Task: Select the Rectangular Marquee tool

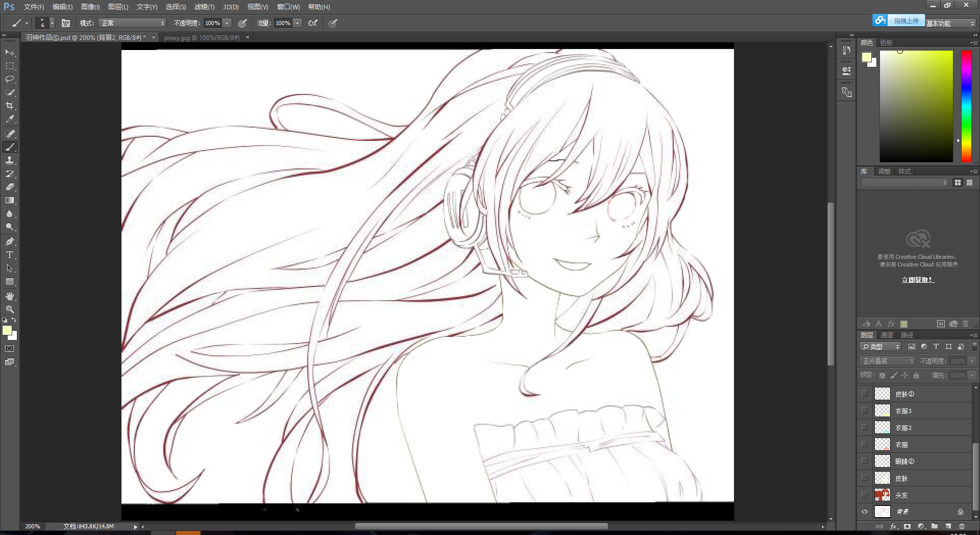Action: (10, 66)
